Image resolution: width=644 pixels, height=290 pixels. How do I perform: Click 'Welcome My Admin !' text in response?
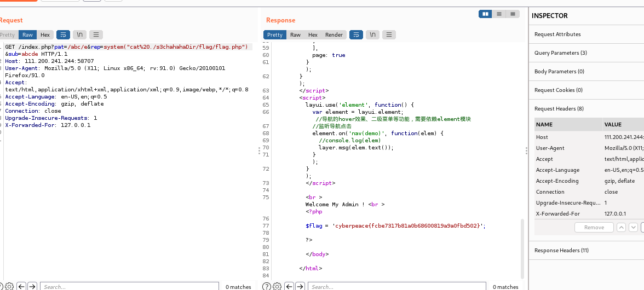[335, 204]
